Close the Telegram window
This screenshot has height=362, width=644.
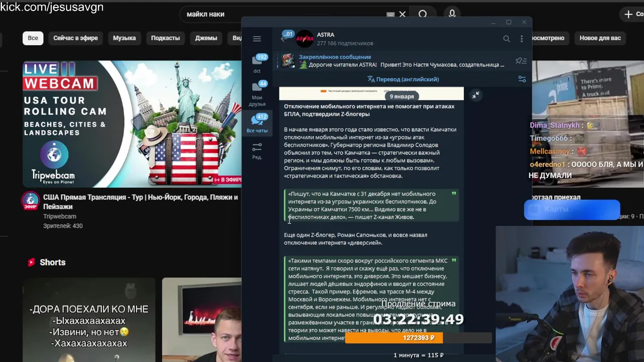tap(524, 22)
